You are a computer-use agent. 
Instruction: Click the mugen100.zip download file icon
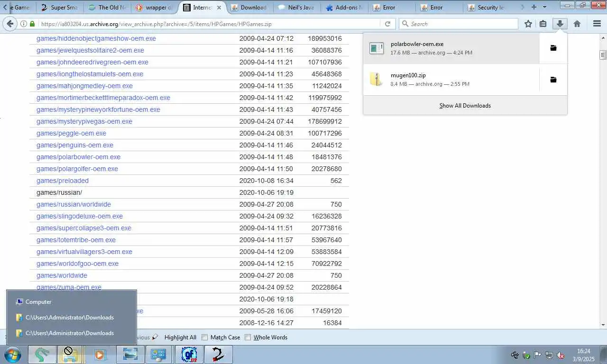pyautogui.click(x=377, y=80)
